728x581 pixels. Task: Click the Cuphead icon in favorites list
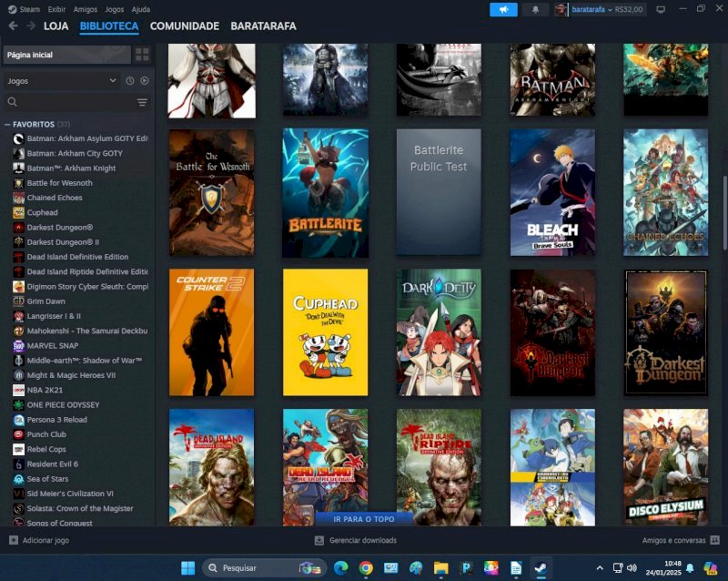click(18, 212)
